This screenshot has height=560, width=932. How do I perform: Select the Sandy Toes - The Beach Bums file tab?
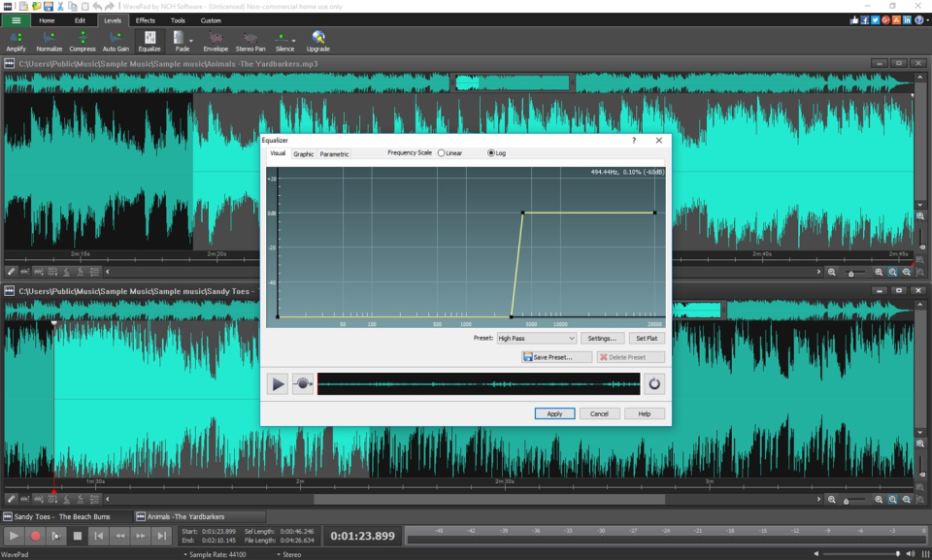point(65,516)
